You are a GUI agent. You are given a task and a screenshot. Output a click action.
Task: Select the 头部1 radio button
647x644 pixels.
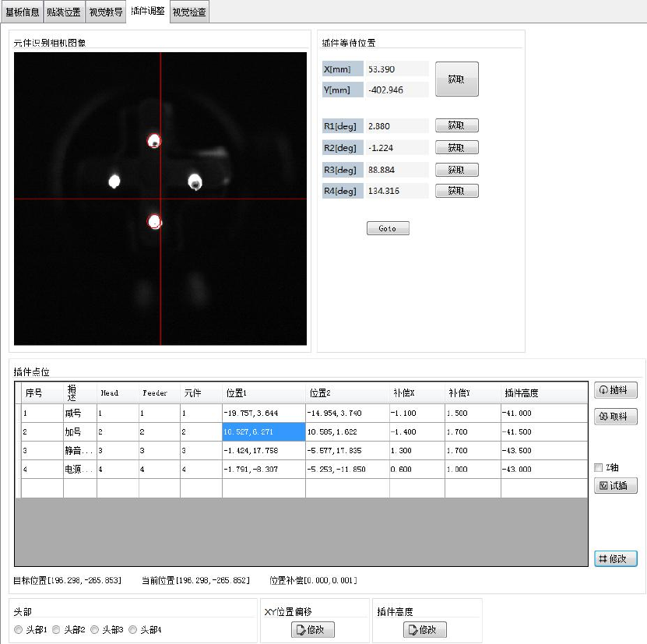click(x=19, y=629)
